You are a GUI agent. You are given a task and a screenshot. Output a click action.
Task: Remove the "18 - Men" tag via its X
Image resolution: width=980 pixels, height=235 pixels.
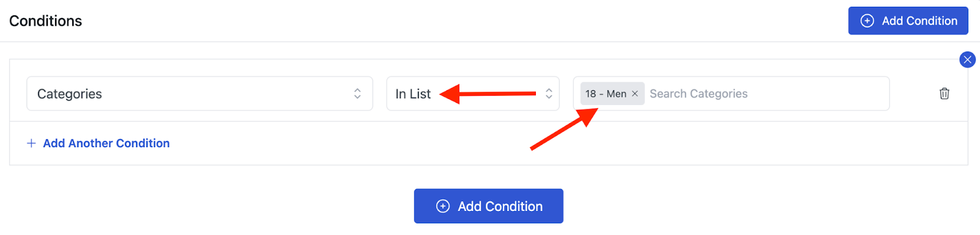[635, 94]
